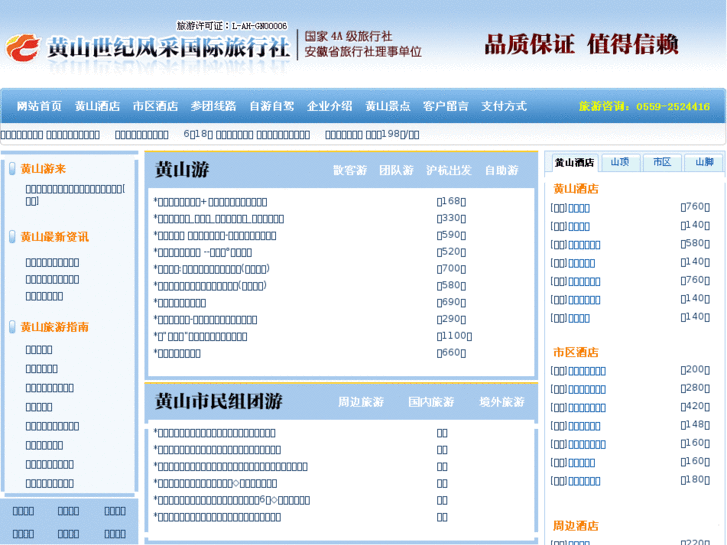Open the 市区酒店 listing priced 148
The width and height of the screenshot is (727, 545).
[x=584, y=426]
